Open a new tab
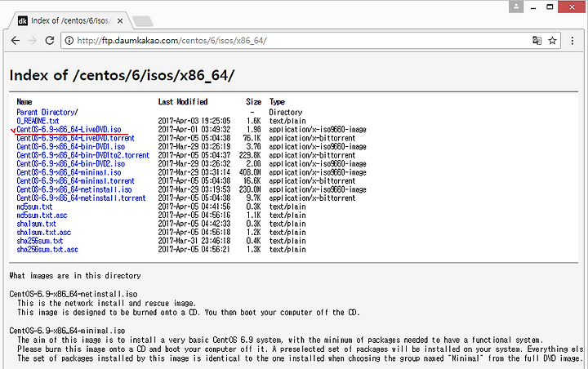 (143, 21)
